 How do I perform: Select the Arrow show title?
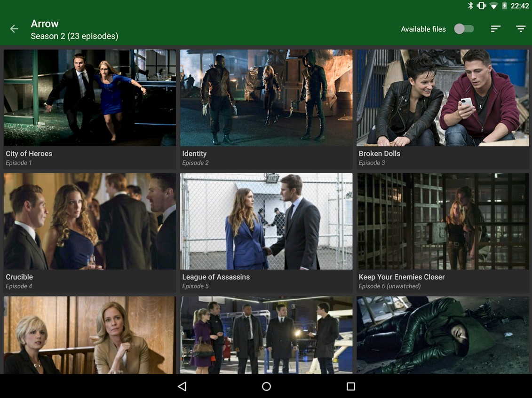(x=44, y=24)
